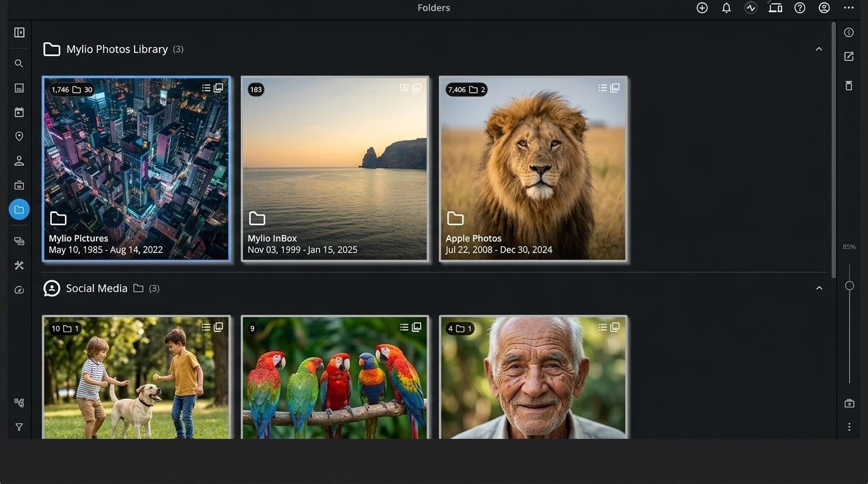Open the search view in left sidebar
868x484 pixels.
(x=19, y=64)
